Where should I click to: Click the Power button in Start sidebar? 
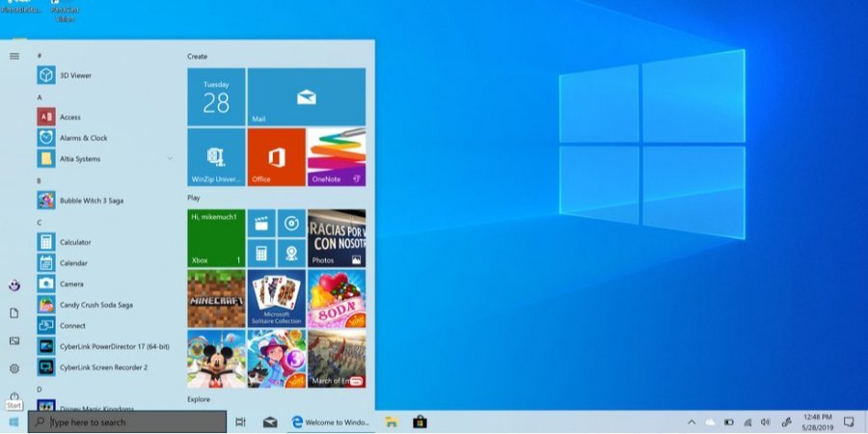click(14, 395)
